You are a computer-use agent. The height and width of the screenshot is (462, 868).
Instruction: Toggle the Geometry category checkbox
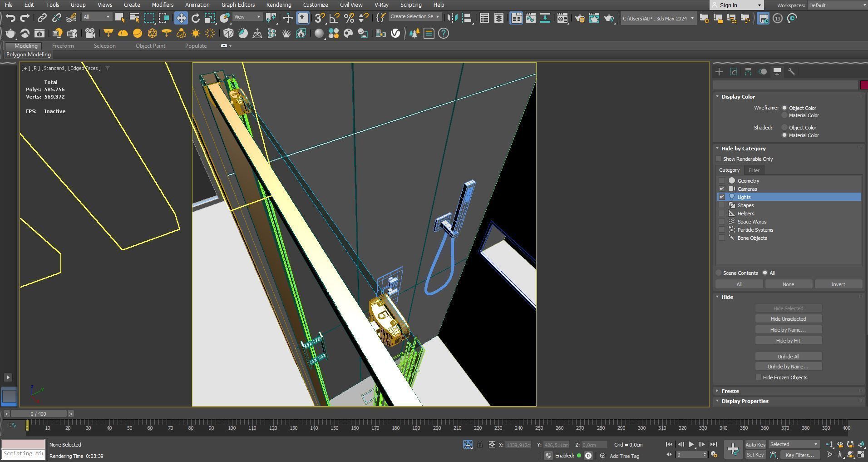(722, 181)
